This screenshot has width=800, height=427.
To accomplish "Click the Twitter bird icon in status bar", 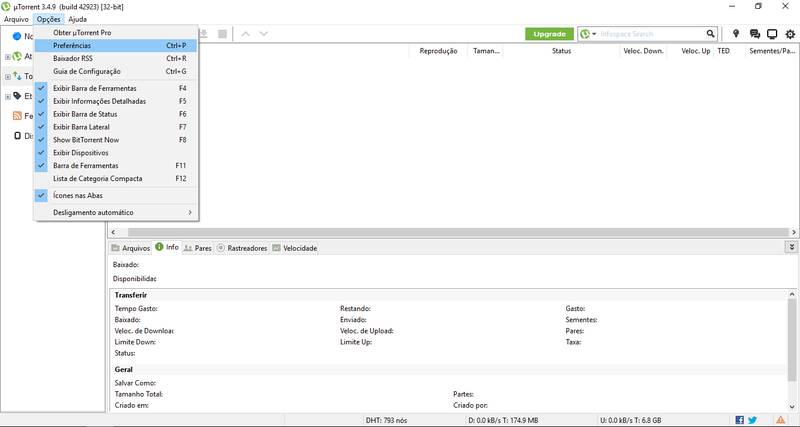I will [753, 420].
